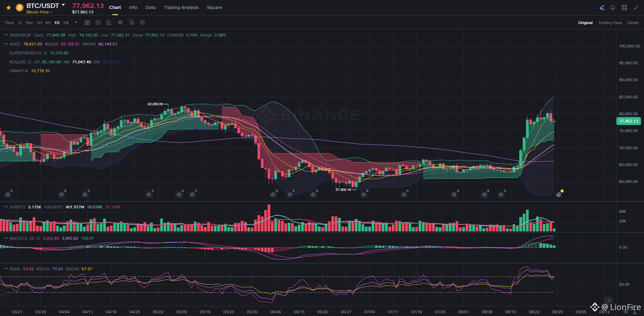The image size is (644, 316).
Task: Click the collapse fullscreen arrows icon
Action: tap(636, 8)
